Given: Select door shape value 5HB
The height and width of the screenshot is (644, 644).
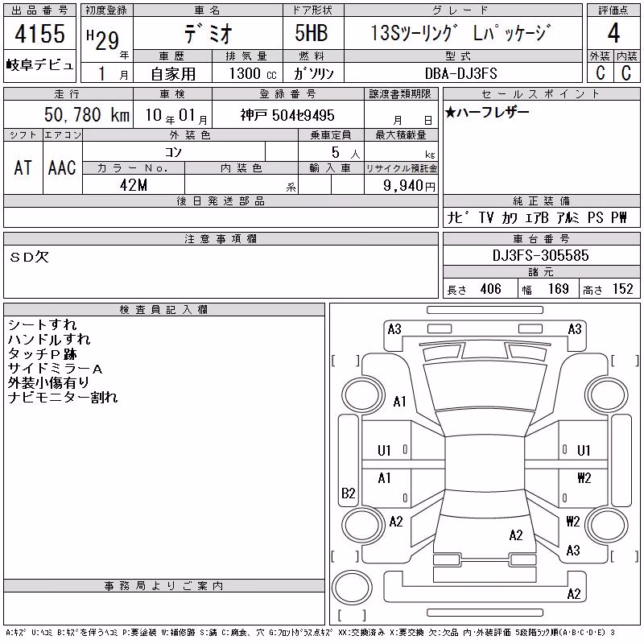Looking at the screenshot, I should point(312,33).
